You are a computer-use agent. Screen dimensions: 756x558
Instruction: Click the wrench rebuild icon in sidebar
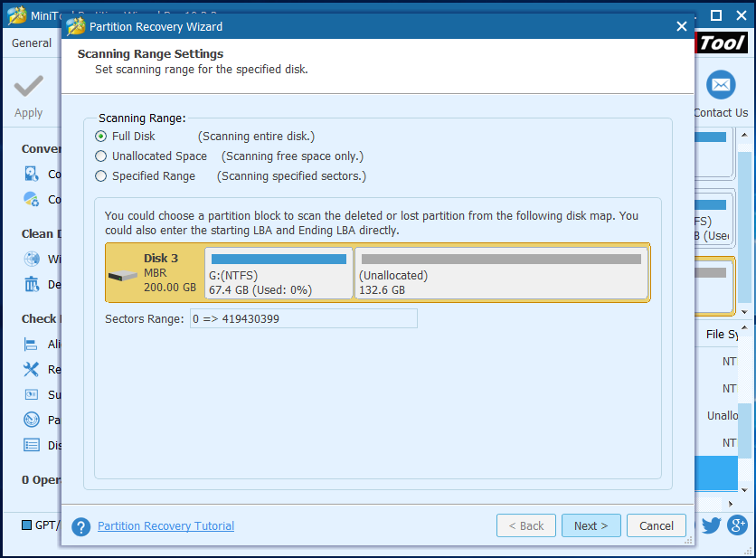click(32, 369)
